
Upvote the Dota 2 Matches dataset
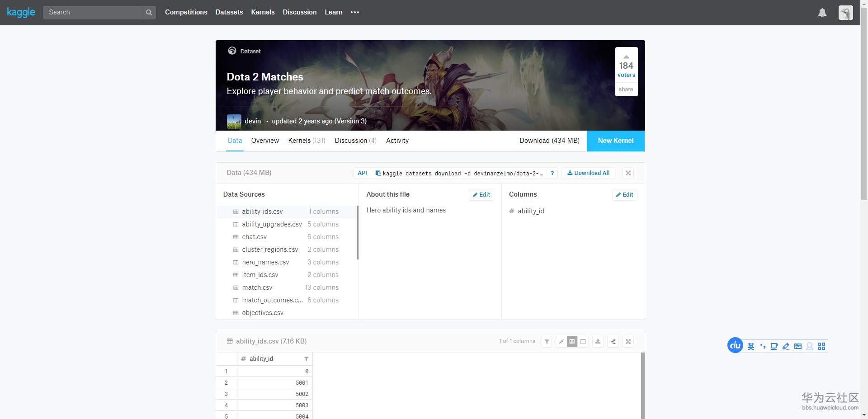[627, 57]
